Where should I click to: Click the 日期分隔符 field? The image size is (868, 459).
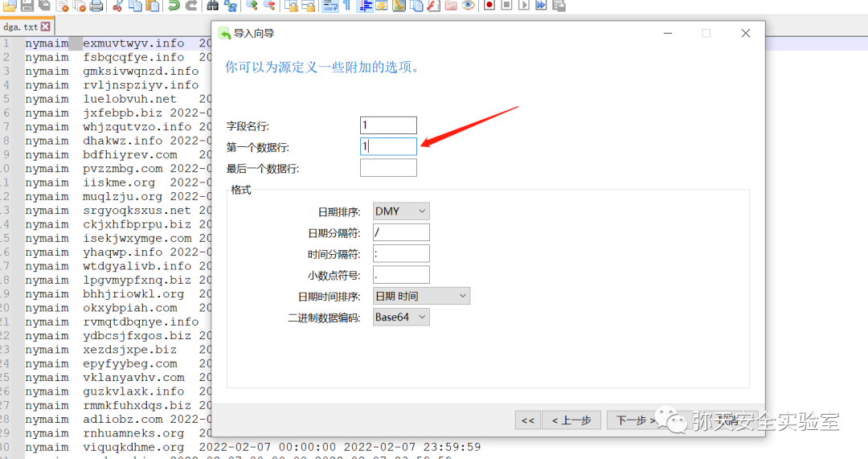(401, 232)
